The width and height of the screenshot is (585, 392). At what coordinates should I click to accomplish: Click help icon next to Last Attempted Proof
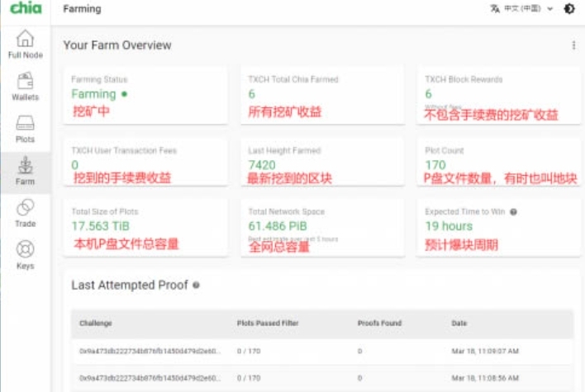coord(196,286)
